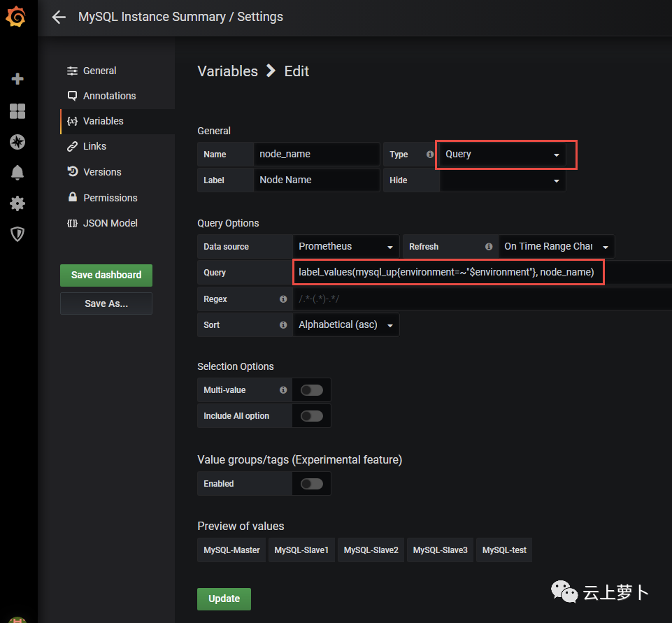The image size is (672, 623).
Task: Click the MySQL-Slave1 preview value
Action: (x=301, y=550)
